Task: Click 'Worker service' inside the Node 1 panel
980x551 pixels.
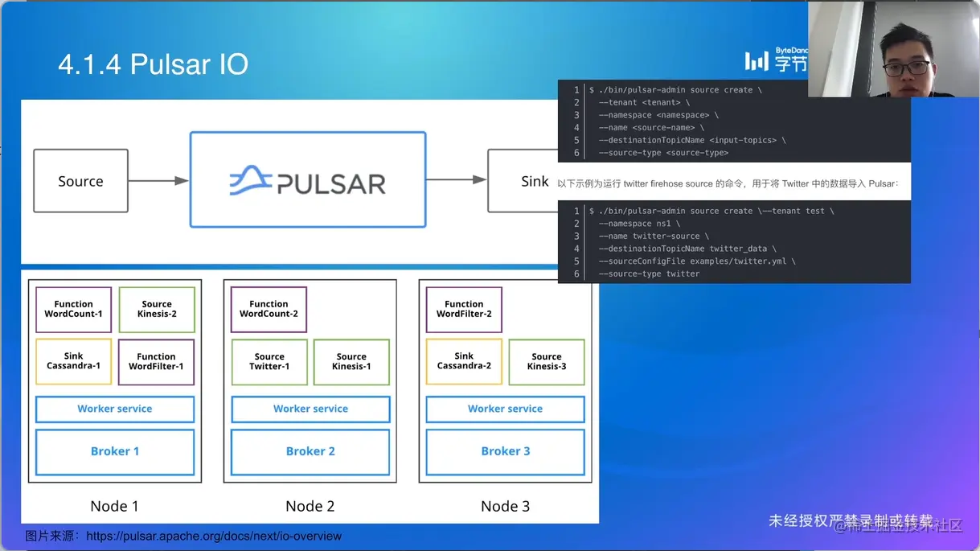Action: coord(115,409)
